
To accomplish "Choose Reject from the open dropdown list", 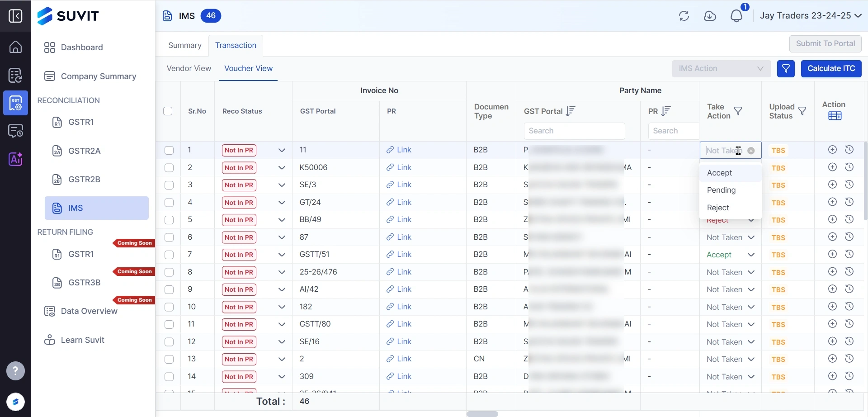I will [731, 208].
